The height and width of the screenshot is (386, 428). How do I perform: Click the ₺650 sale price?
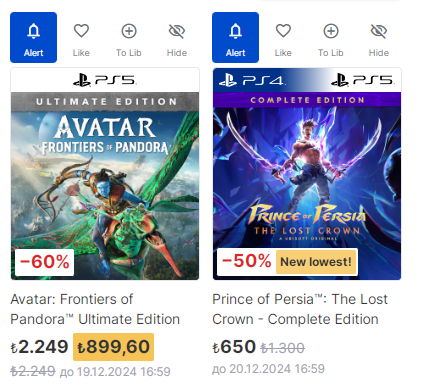[234, 347]
